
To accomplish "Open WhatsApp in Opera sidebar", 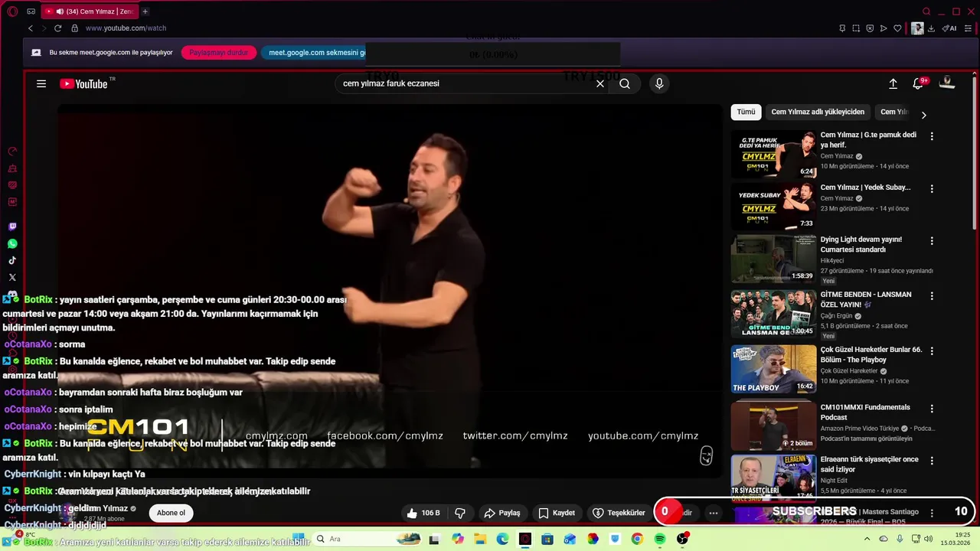I will [x=12, y=243].
